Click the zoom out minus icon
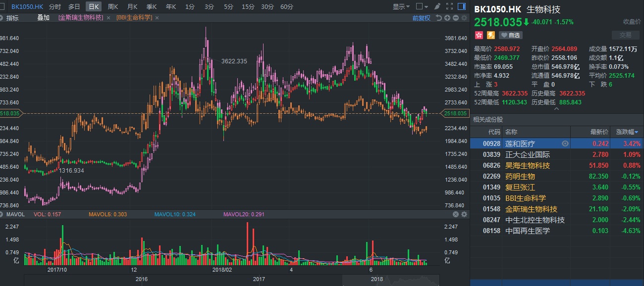This screenshot has width=644, height=286. [456, 18]
